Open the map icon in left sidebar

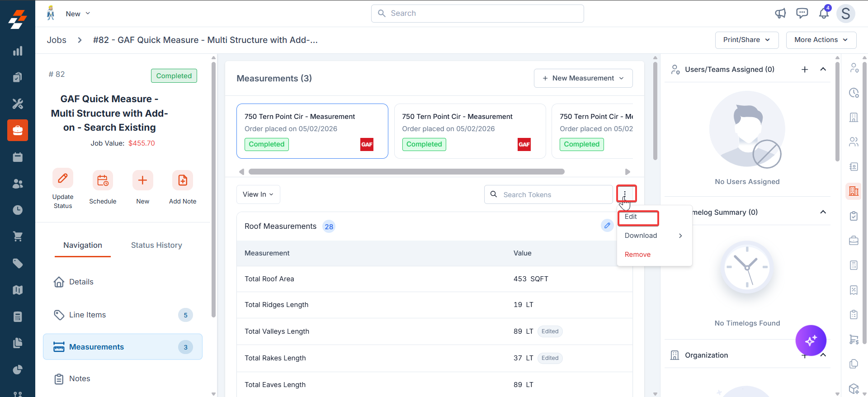point(18,290)
